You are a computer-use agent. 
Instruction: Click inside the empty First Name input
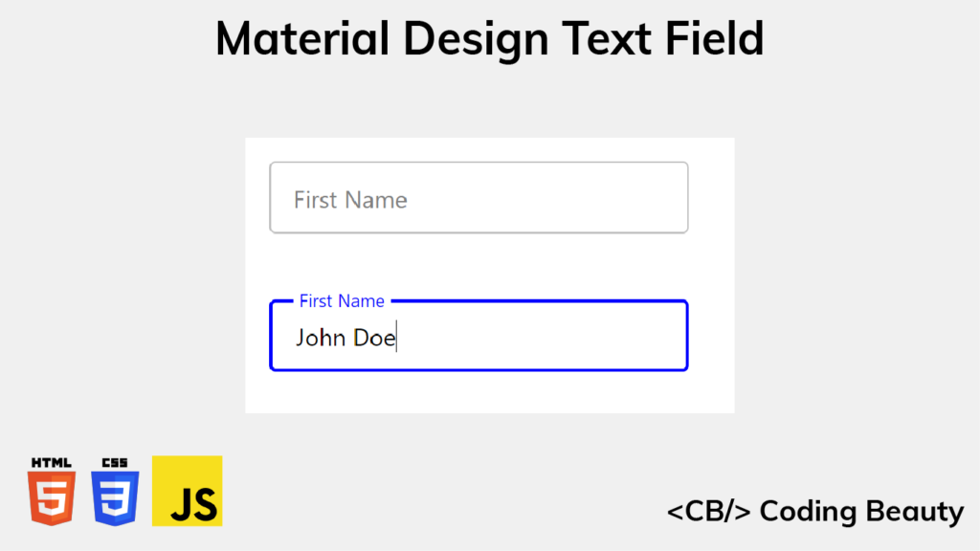click(479, 198)
